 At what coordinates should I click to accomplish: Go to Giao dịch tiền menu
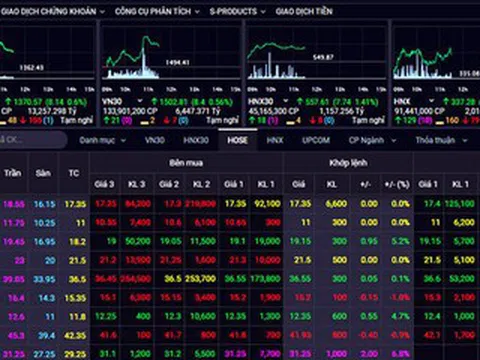[x=304, y=11]
